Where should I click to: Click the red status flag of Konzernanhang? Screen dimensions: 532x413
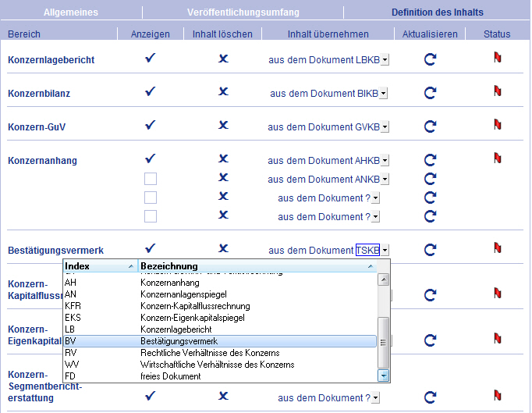click(x=498, y=158)
